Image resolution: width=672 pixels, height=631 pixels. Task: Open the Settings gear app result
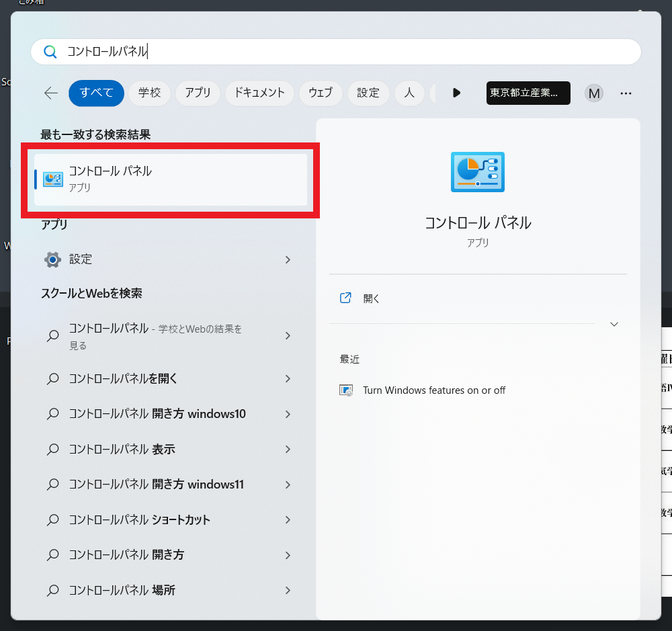52,259
